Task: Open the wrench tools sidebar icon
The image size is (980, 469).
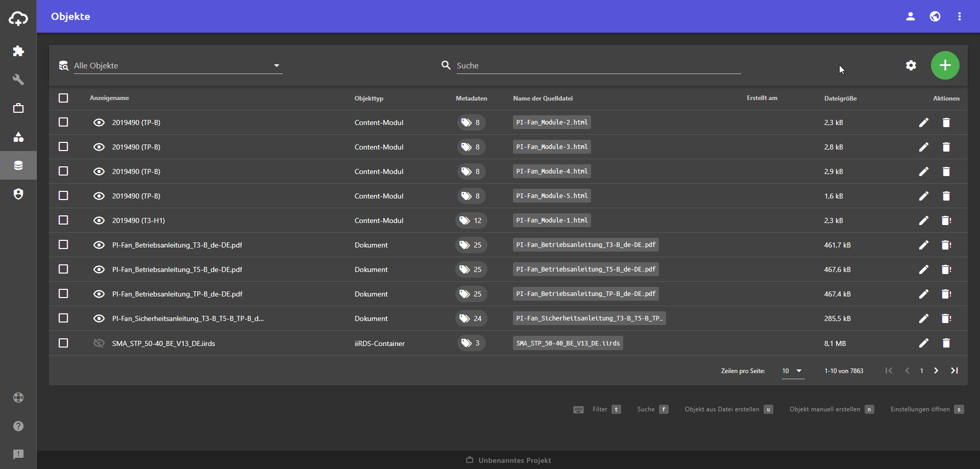Action: (18, 80)
